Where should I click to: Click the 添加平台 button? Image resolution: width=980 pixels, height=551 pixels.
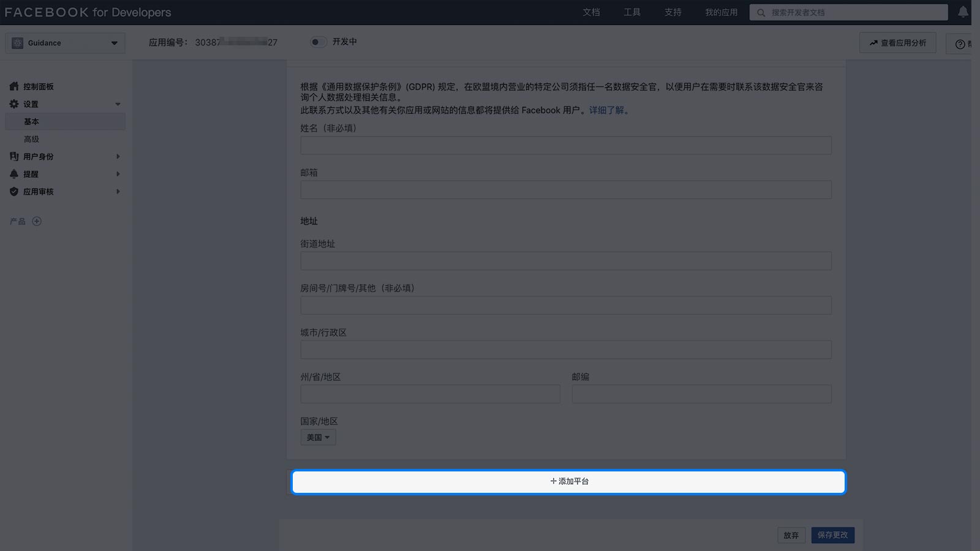click(x=568, y=482)
